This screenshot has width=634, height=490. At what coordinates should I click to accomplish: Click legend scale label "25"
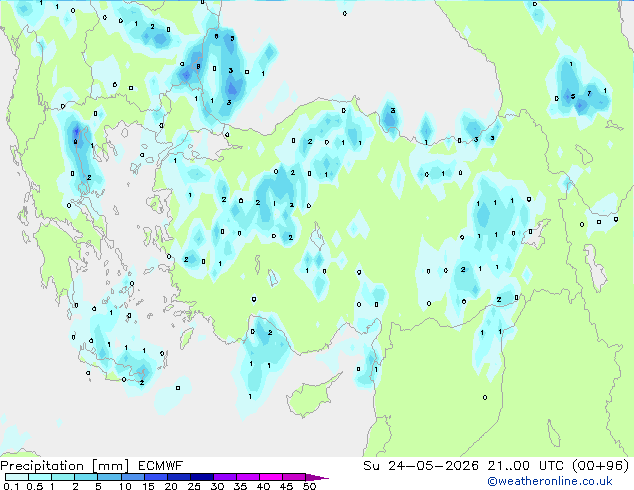(x=194, y=486)
